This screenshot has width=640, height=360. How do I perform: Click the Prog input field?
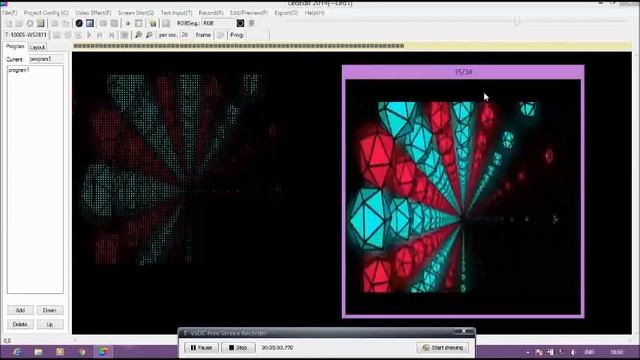click(x=258, y=35)
